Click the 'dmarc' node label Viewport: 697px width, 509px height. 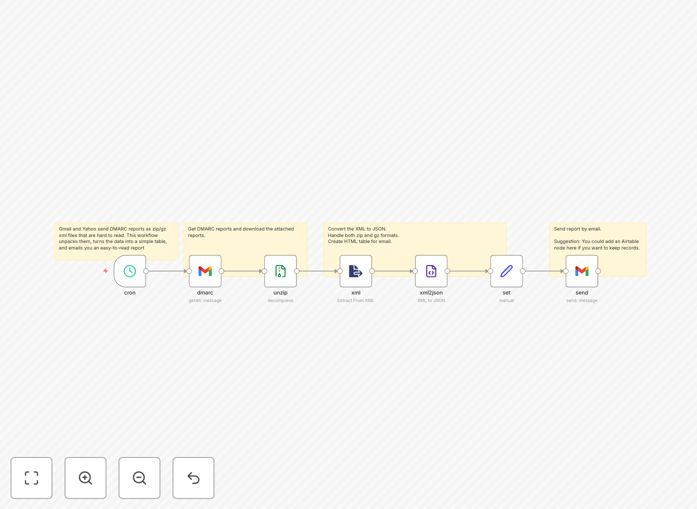point(205,293)
